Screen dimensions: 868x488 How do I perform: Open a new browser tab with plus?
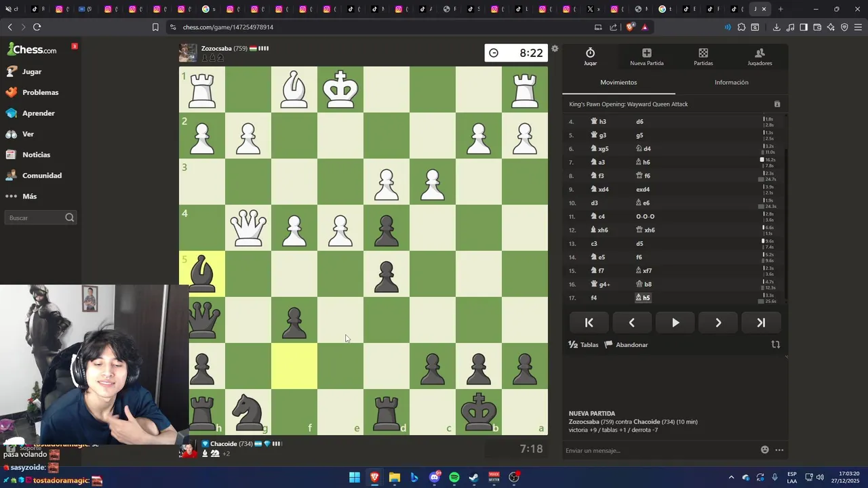(781, 9)
